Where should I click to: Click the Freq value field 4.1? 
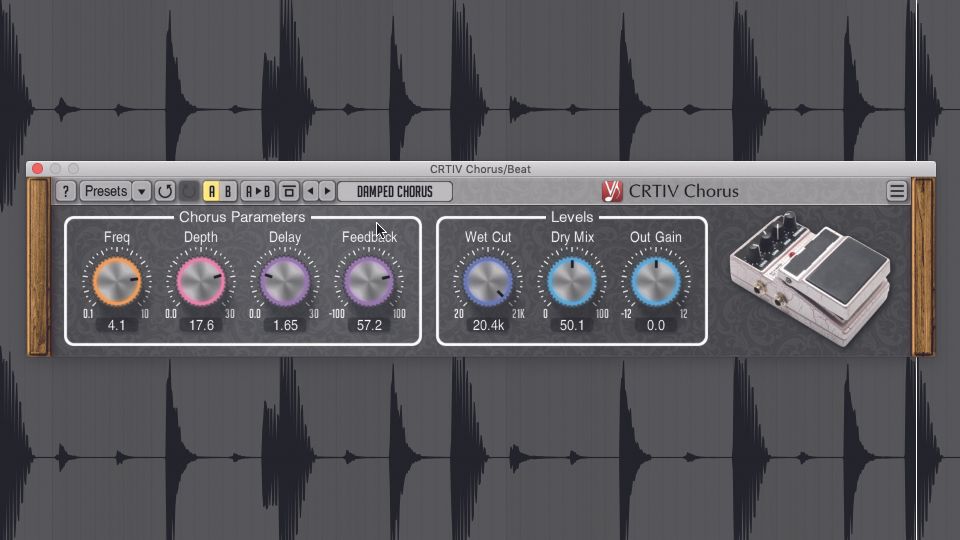pyautogui.click(x=116, y=325)
